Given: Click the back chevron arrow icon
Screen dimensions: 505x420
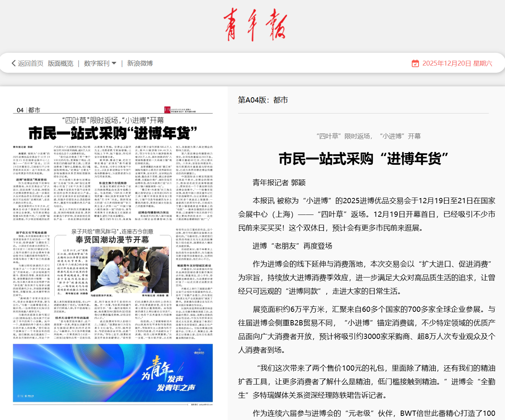Looking at the screenshot, I should 14,63.
